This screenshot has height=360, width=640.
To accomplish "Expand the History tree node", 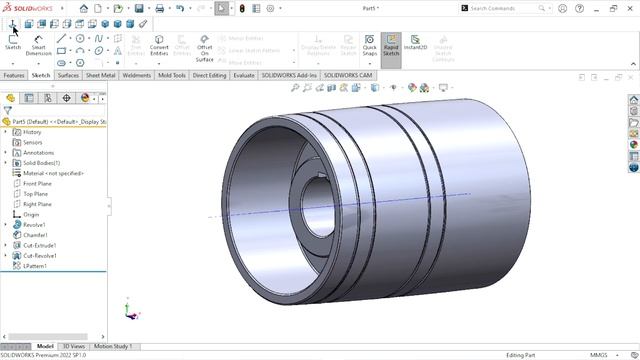I will click(5, 132).
